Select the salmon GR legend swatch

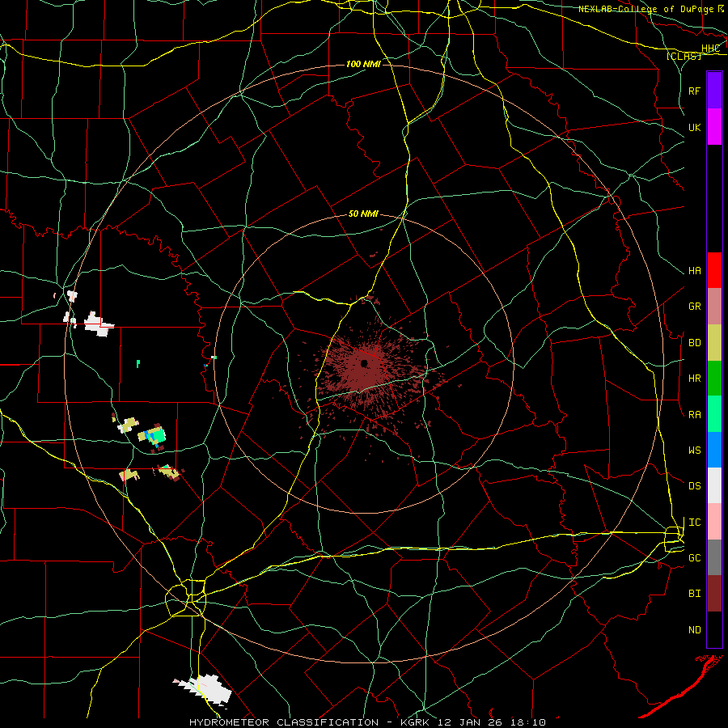tap(714, 306)
